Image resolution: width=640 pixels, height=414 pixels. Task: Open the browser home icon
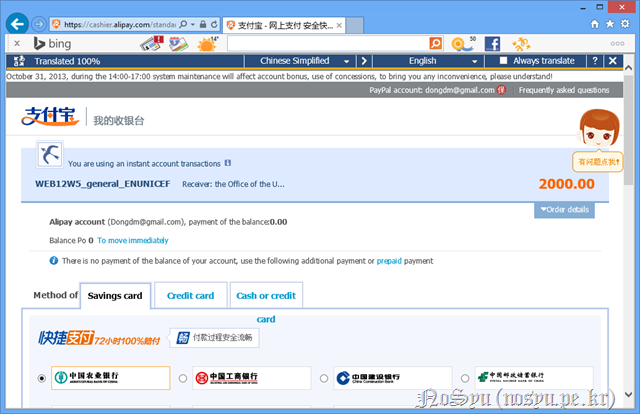click(x=596, y=22)
